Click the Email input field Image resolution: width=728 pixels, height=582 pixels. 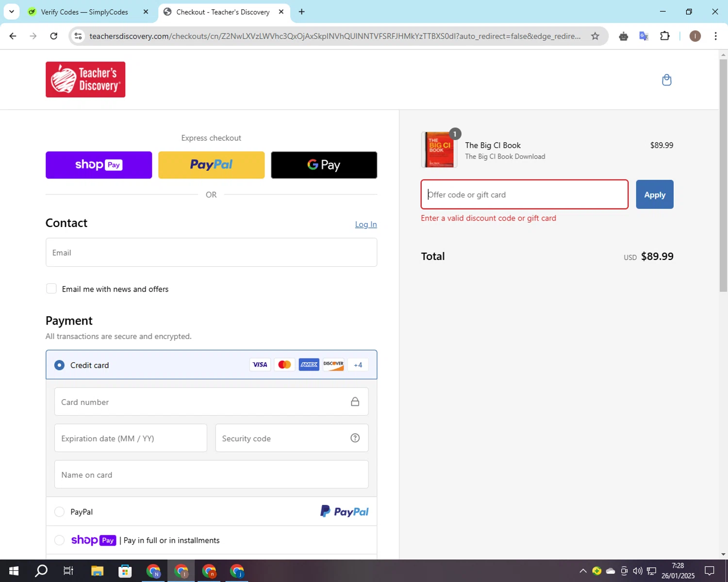211,252
